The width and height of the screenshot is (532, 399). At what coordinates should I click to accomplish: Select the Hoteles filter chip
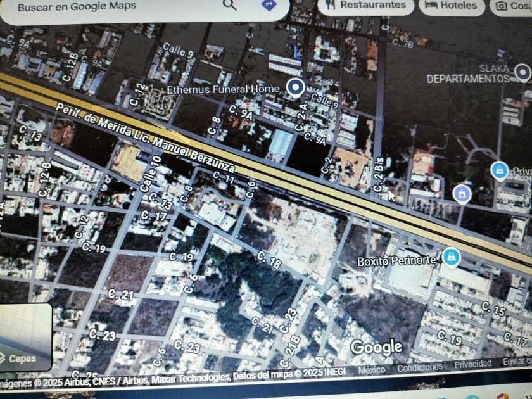(x=452, y=6)
